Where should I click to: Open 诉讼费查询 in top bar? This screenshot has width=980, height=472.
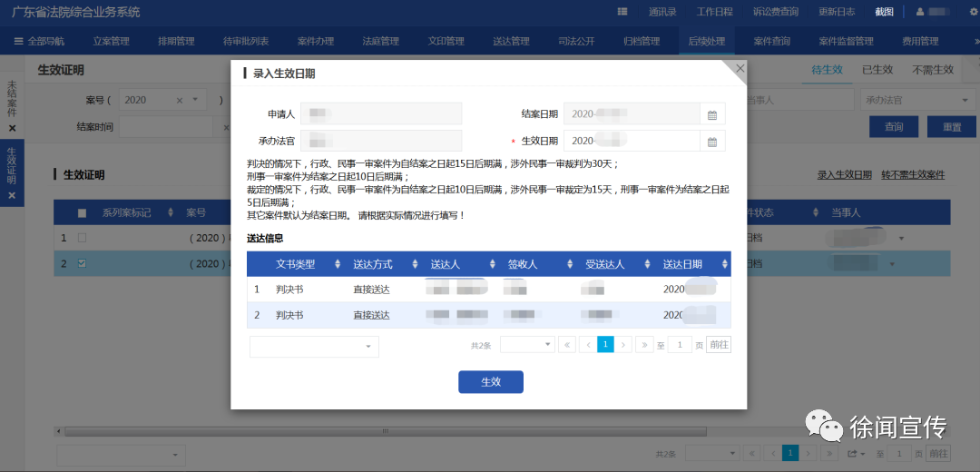[x=776, y=12]
